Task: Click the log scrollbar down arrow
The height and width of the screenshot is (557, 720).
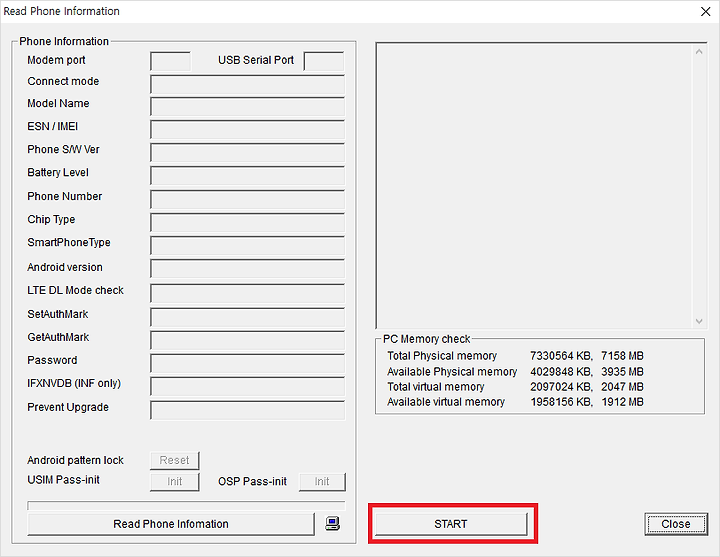Action: (699, 321)
